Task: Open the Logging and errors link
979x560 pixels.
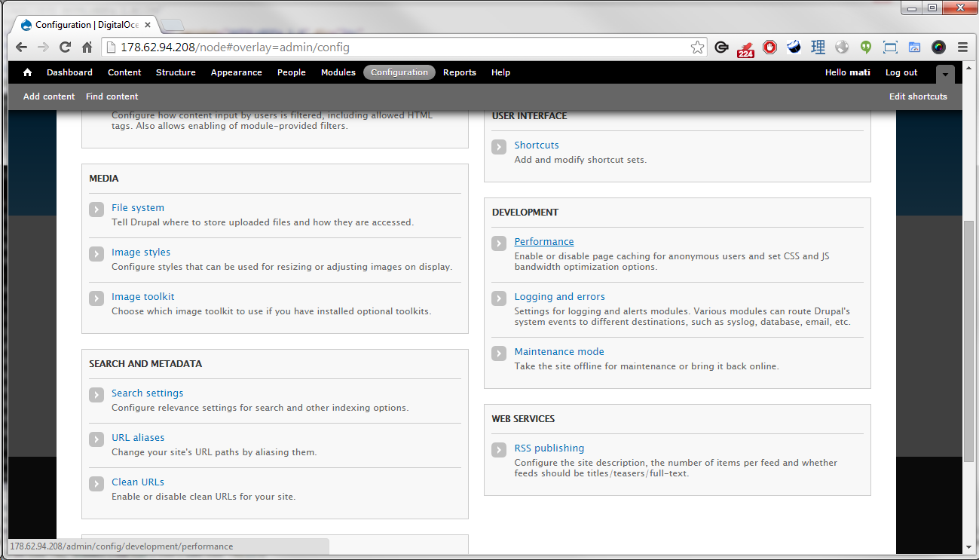Action: [560, 297]
